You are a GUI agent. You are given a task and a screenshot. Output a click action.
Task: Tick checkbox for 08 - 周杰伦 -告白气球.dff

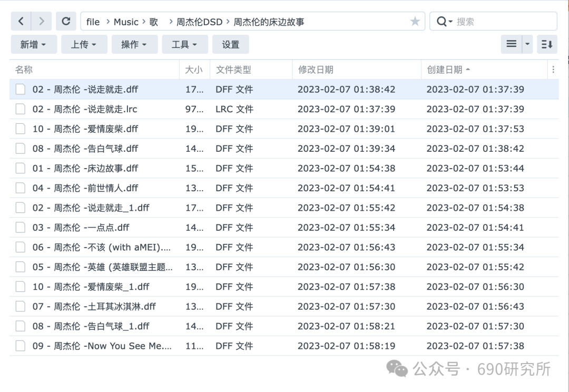point(21,149)
